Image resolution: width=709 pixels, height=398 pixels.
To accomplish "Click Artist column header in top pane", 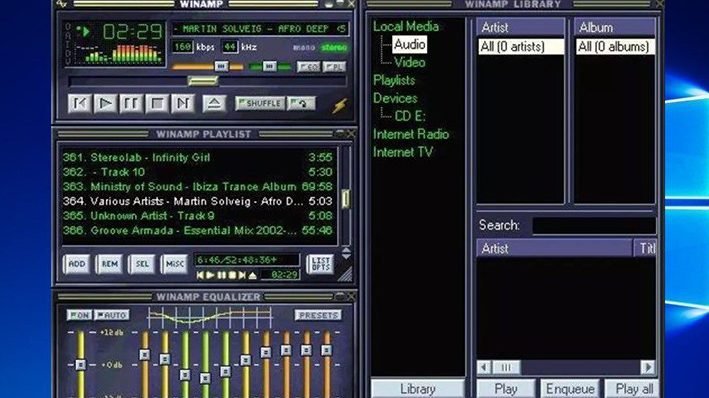I will [x=521, y=28].
